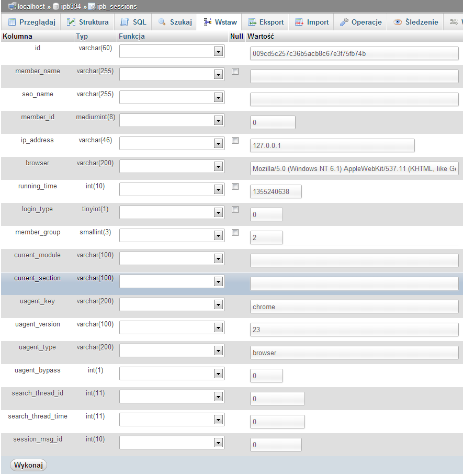Click the Szukaj magnifier icon

point(162,22)
